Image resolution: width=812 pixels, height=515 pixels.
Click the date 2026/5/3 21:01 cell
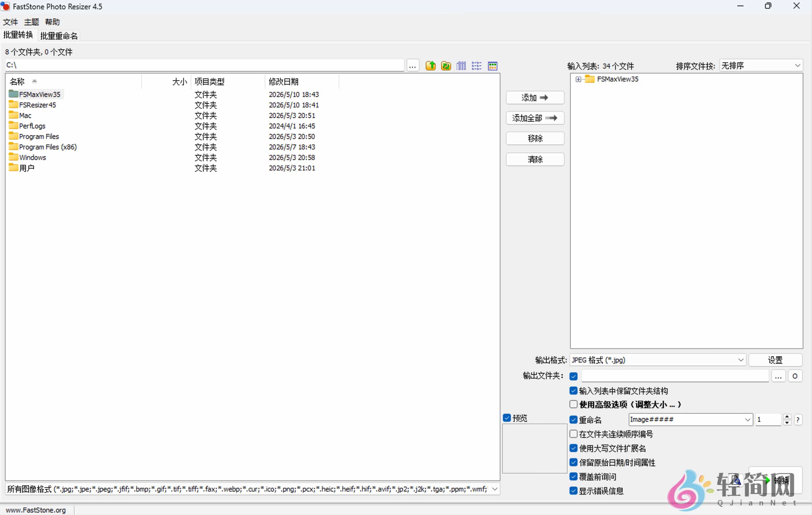click(292, 168)
